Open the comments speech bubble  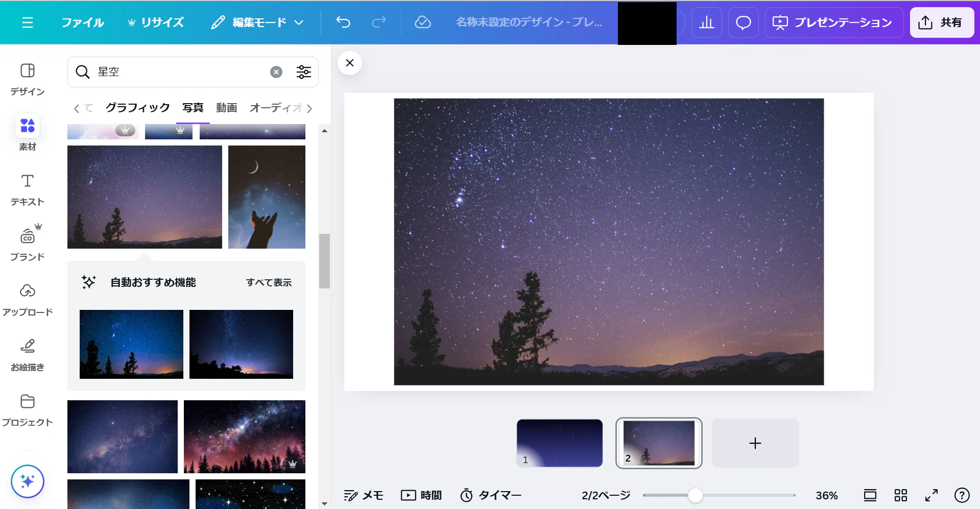pyautogui.click(x=743, y=22)
